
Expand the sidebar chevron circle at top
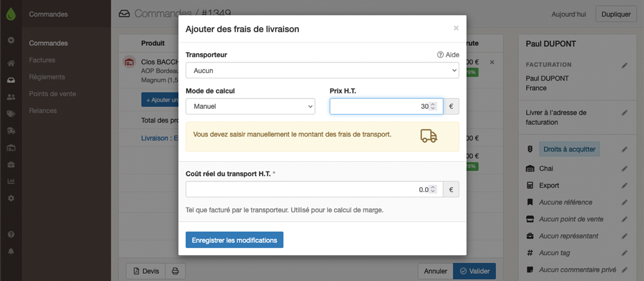click(11, 40)
